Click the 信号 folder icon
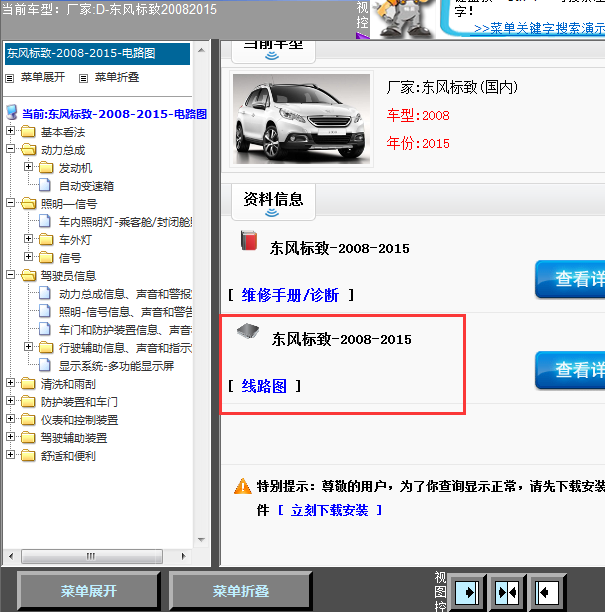 pos(46,257)
